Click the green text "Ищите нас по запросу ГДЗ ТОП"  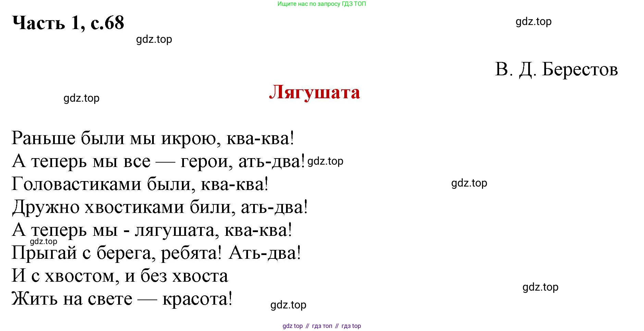[x=322, y=4]
